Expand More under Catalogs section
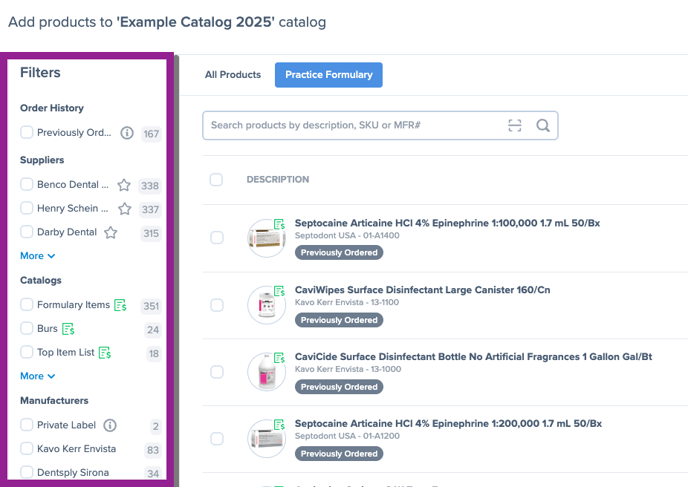The width and height of the screenshot is (688, 487). tap(38, 376)
